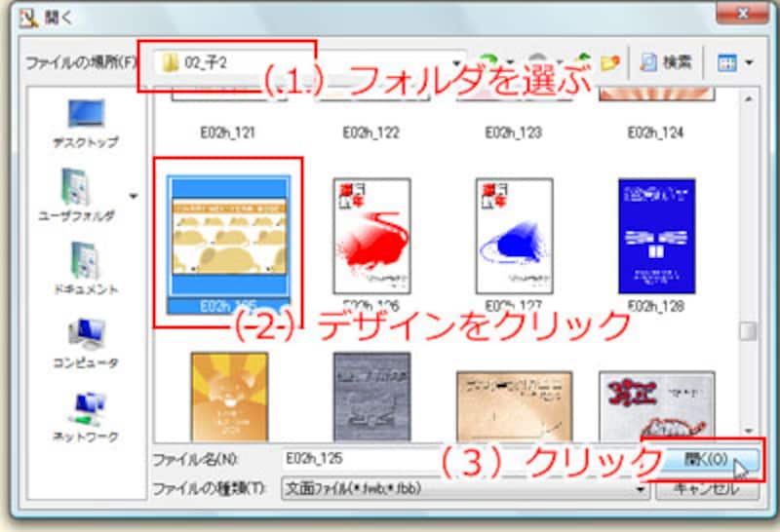Select the コンピュータ sidebar icon
Image resolution: width=780 pixels, height=532 pixels.
click(x=85, y=337)
